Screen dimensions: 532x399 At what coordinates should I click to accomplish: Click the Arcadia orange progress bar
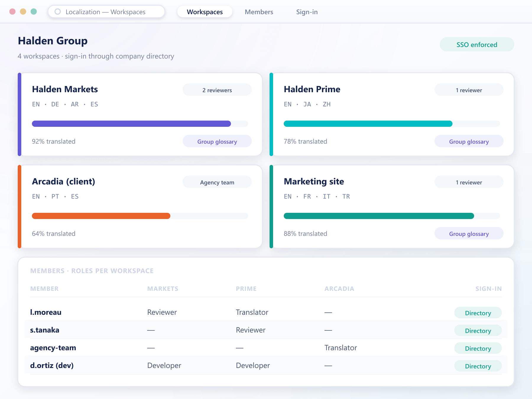[x=140, y=216]
